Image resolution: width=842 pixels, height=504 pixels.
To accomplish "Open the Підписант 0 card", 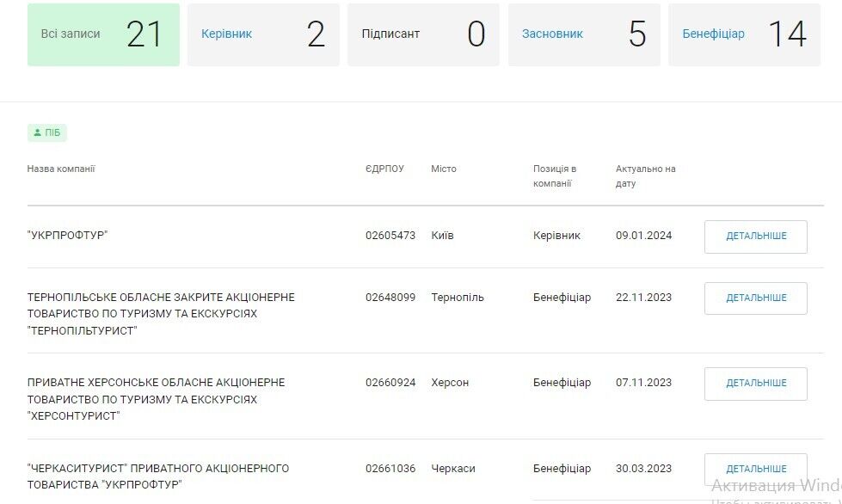I will pos(423,35).
